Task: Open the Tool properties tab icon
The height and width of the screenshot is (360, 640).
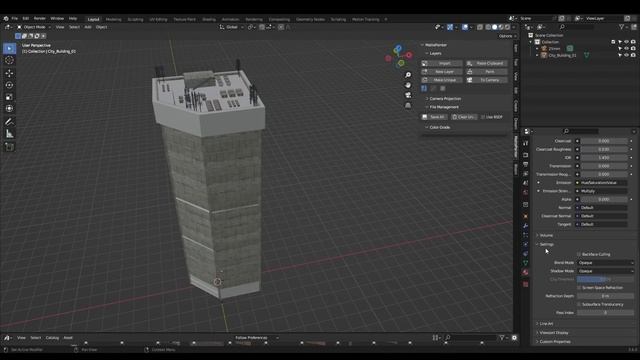Action: click(526, 143)
